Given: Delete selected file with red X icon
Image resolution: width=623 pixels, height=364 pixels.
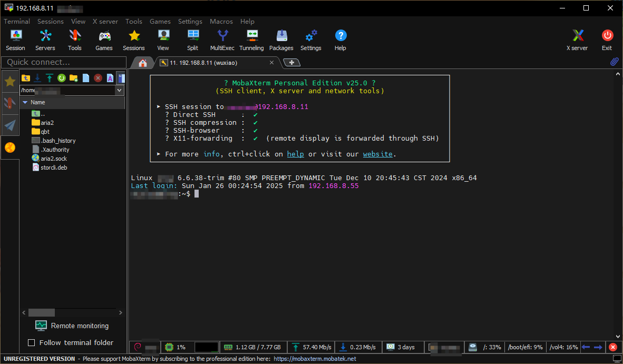Looking at the screenshot, I should [x=98, y=78].
